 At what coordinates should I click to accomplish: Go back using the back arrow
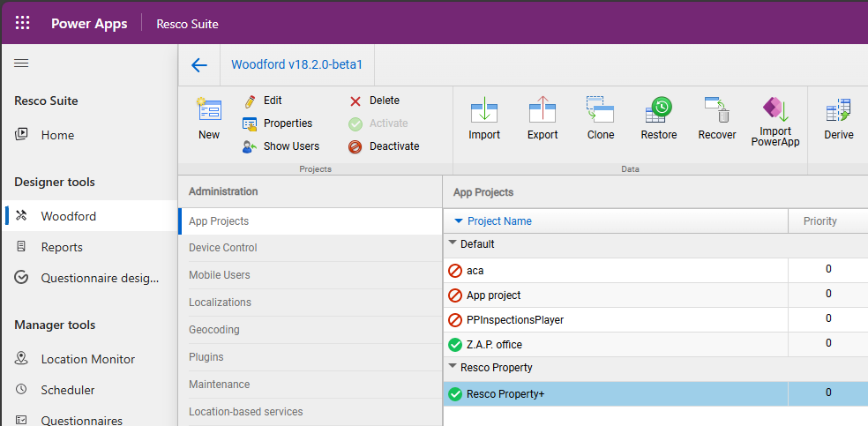coord(199,65)
